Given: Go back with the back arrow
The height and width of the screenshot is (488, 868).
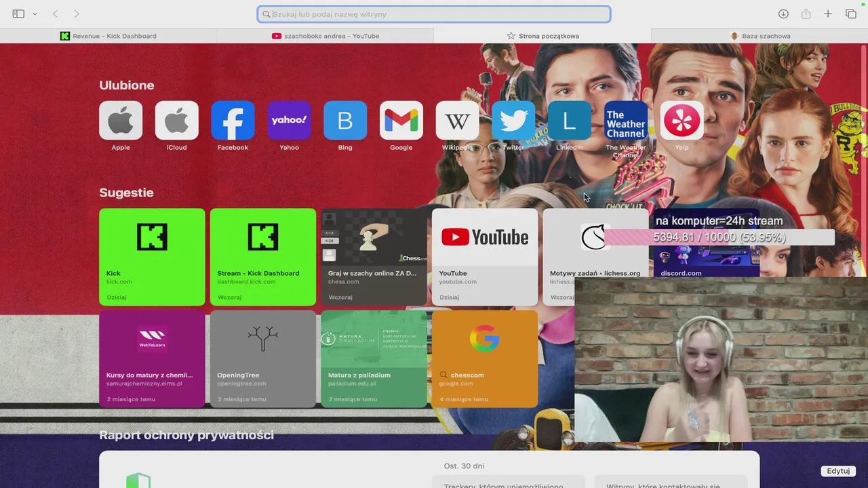Looking at the screenshot, I should (56, 14).
